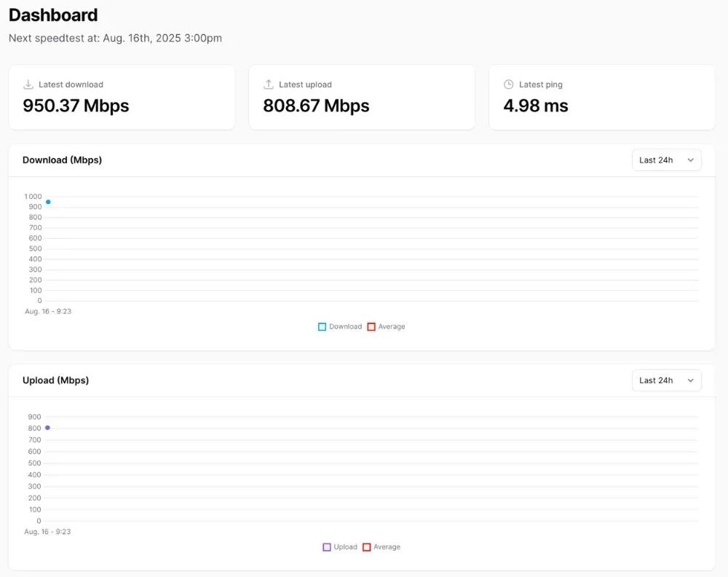Click chevron arrow in Download time range selector
Image resolution: width=728 pixels, height=577 pixels.
click(x=690, y=160)
